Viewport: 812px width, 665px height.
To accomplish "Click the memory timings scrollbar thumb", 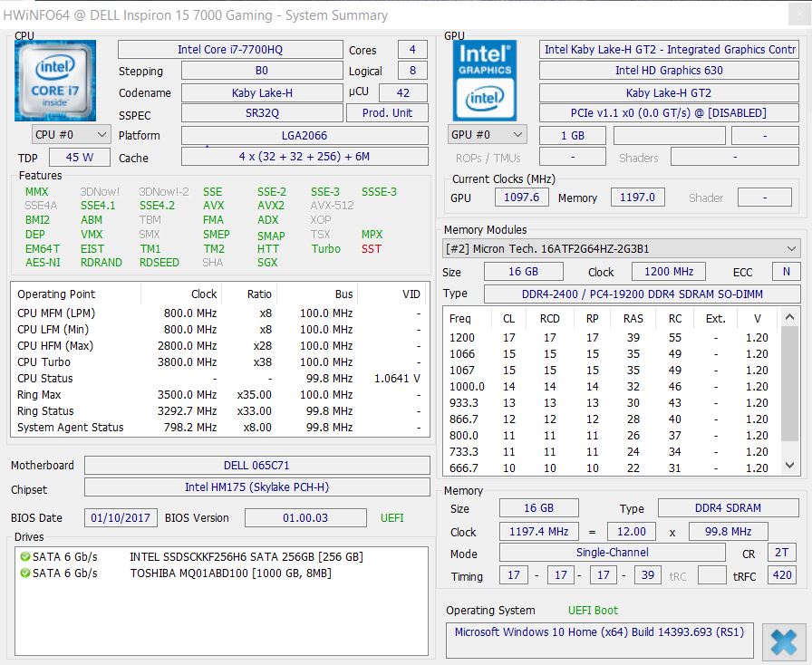I will (789, 383).
